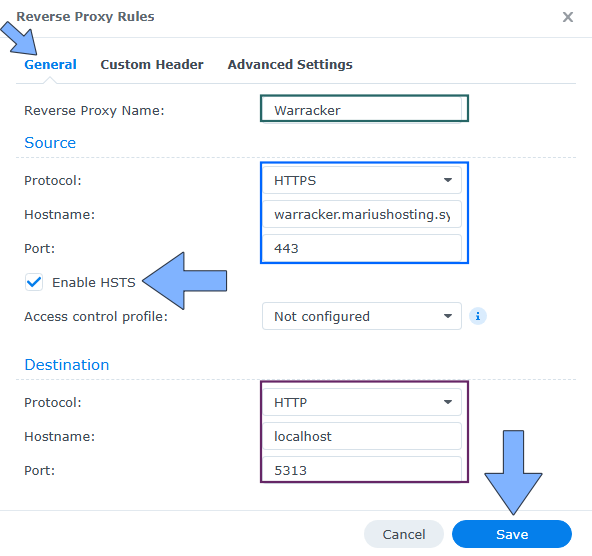Click the Destination Hostname localhost field
This screenshot has width=592, height=556.
(x=362, y=436)
